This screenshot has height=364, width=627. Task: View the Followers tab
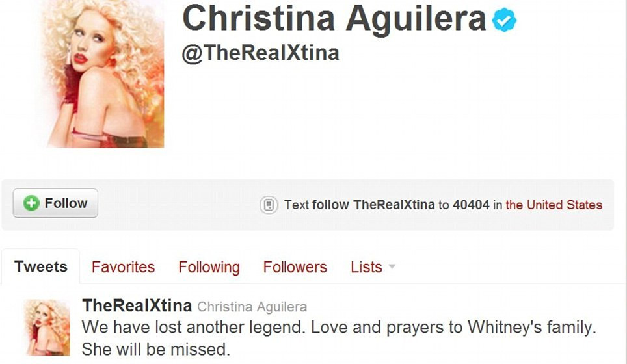point(295,267)
